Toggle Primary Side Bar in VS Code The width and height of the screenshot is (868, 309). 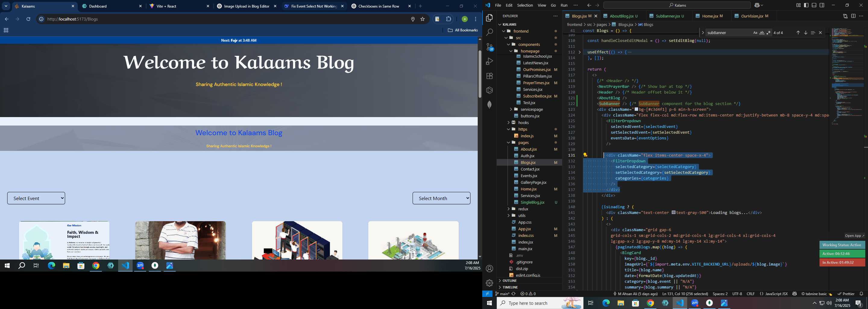click(x=806, y=5)
